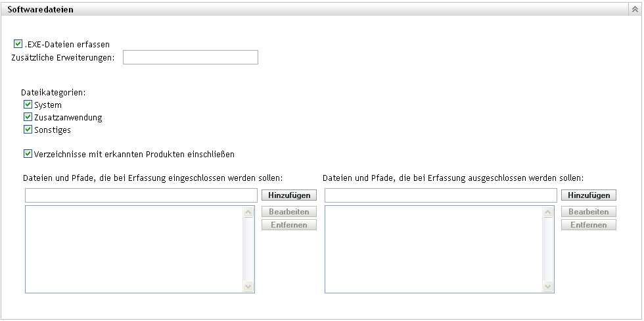Toggle the Zusatzanwendung checkbox
The height and width of the screenshot is (321, 644).
coord(28,117)
